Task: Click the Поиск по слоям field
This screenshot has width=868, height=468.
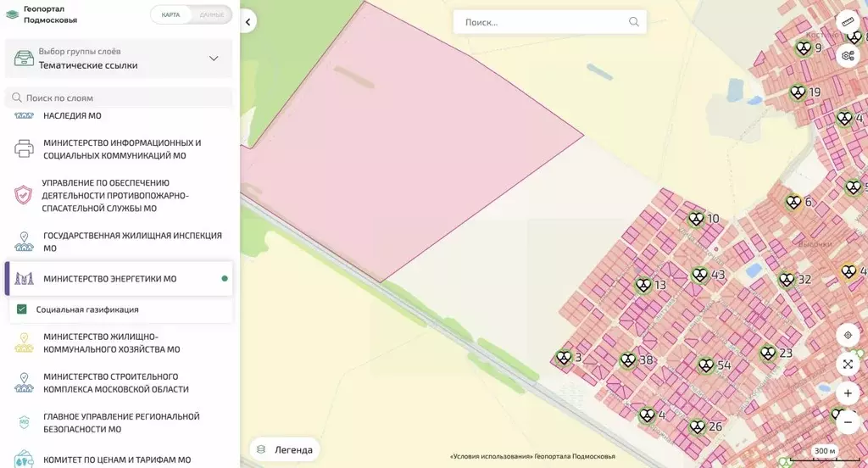Action: [119, 98]
